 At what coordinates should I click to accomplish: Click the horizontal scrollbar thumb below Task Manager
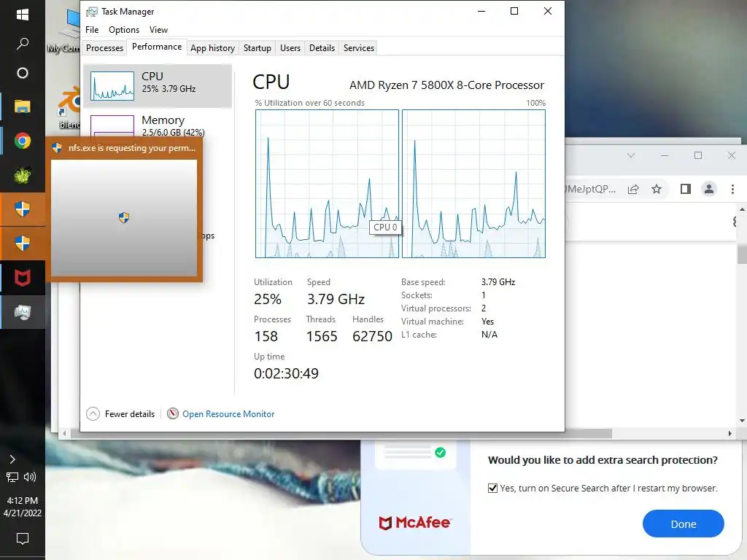pos(341,433)
